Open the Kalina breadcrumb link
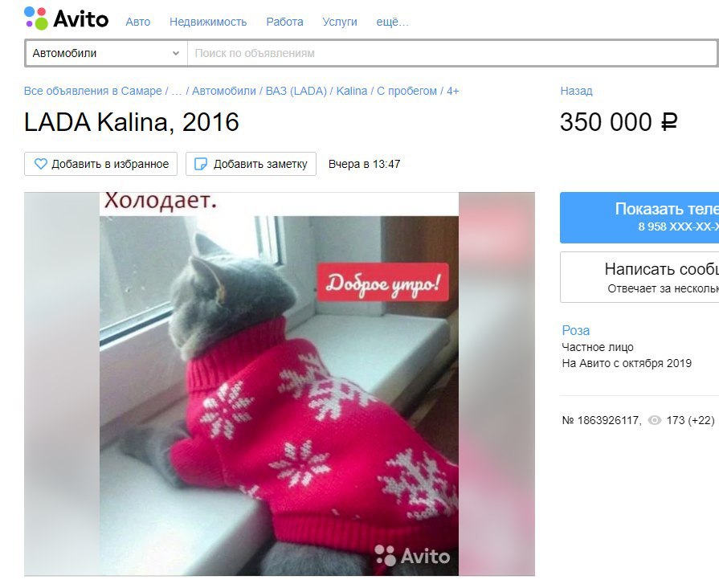Image resolution: width=719 pixels, height=588 pixels. [x=352, y=91]
